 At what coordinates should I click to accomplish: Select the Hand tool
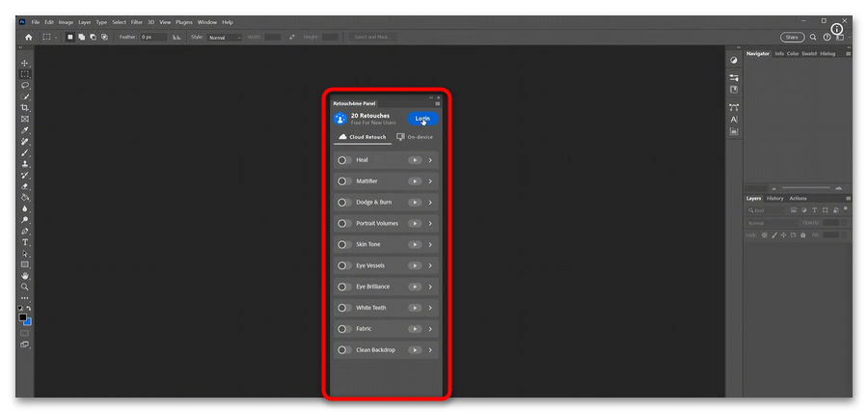25,275
